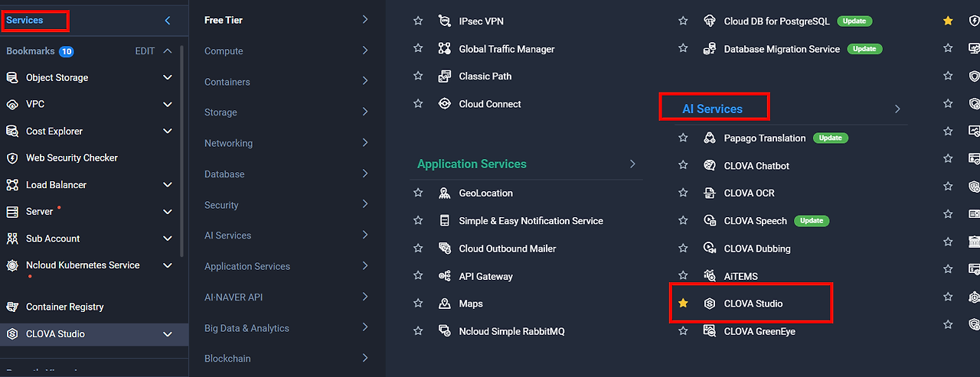Click the VPC icon in bookmarks
Screen dimensions: 980x377
pyautogui.click(x=12, y=104)
